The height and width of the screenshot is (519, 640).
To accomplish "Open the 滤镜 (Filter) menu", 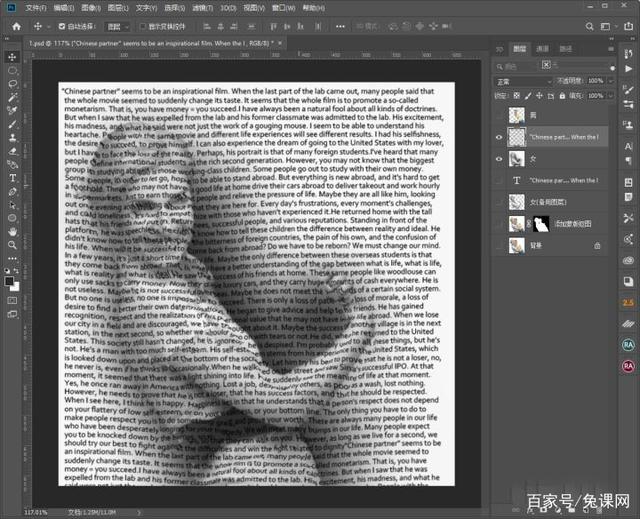I will coord(202,8).
